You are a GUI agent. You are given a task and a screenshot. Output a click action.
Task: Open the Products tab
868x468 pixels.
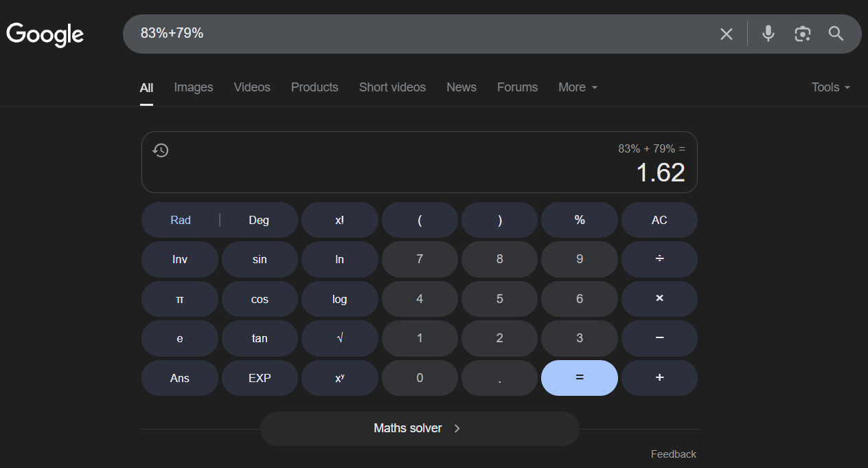pyautogui.click(x=315, y=87)
